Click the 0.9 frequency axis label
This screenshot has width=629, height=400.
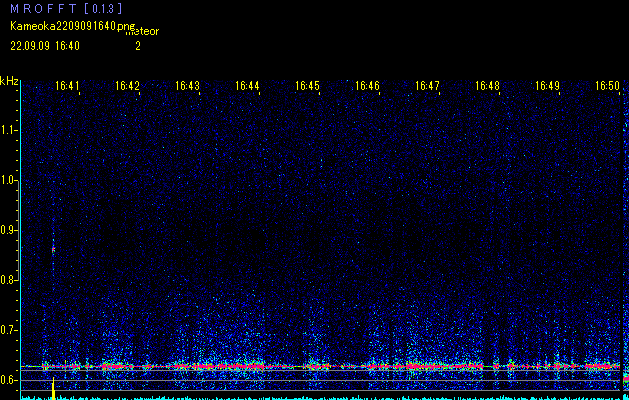[x=8, y=230]
